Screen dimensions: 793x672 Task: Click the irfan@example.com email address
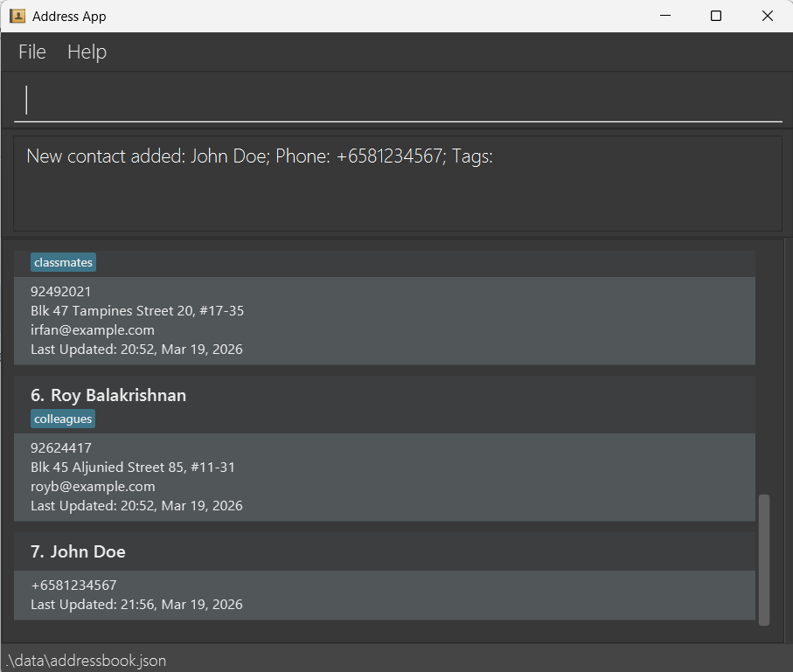click(93, 330)
